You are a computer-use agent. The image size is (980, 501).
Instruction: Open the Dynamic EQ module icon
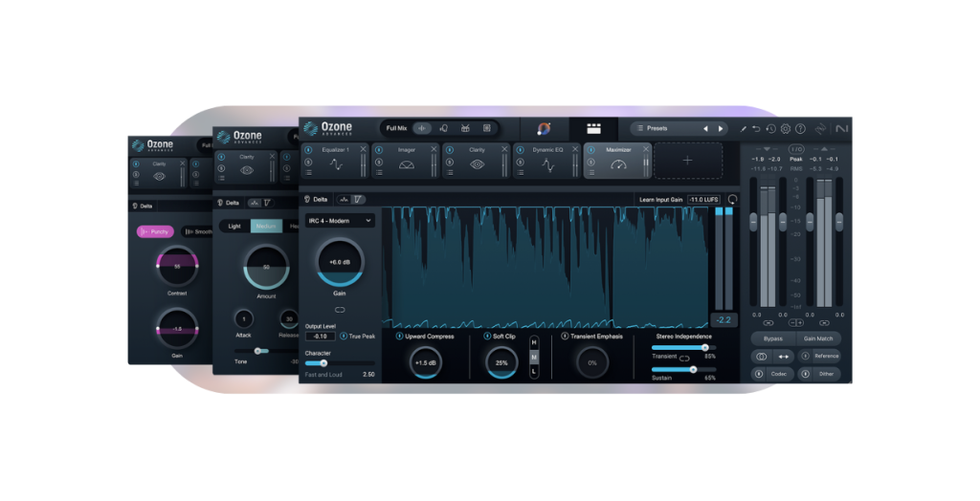coord(548,164)
